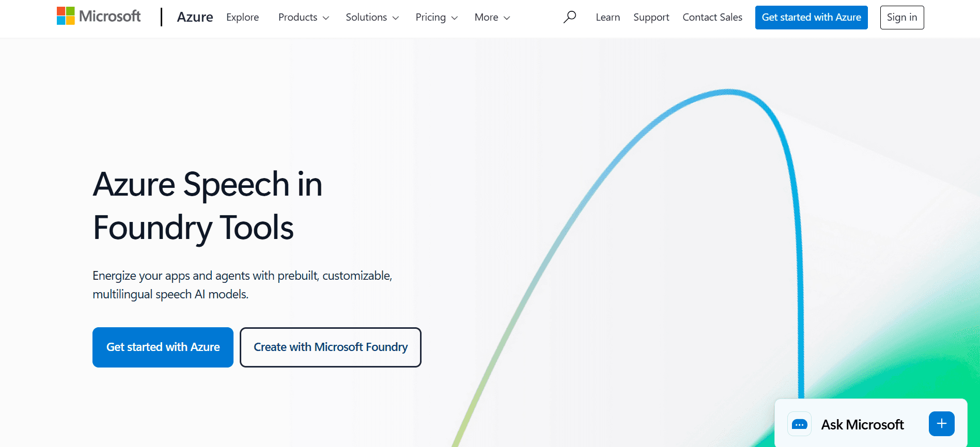The height and width of the screenshot is (447, 980).
Task: Expand the Pricing dropdown
Action: [x=437, y=17]
